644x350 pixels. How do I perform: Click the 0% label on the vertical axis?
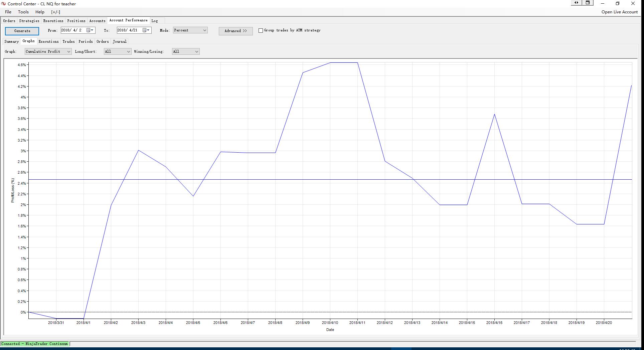pos(23,312)
